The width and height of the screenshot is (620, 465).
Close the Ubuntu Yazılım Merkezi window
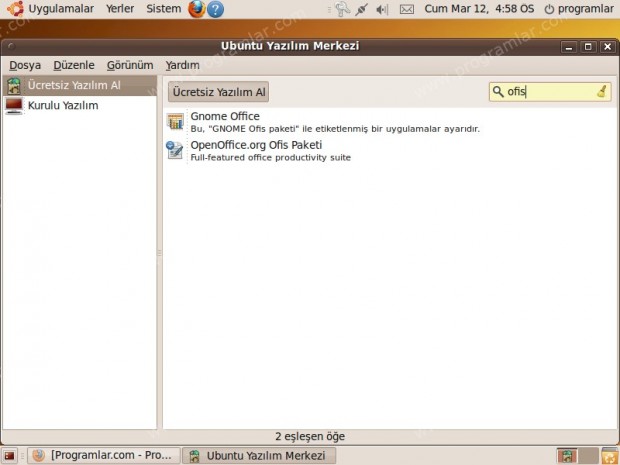pyautogui.click(x=607, y=47)
